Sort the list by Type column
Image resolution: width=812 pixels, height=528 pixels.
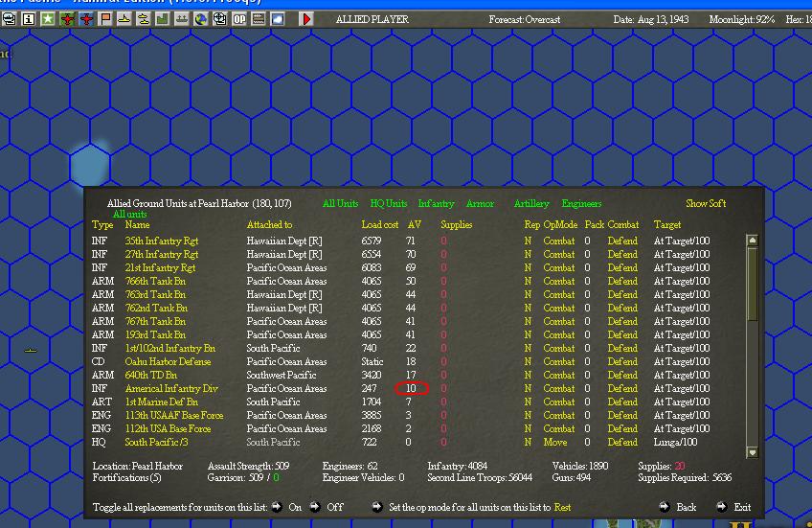coord(102,225)
